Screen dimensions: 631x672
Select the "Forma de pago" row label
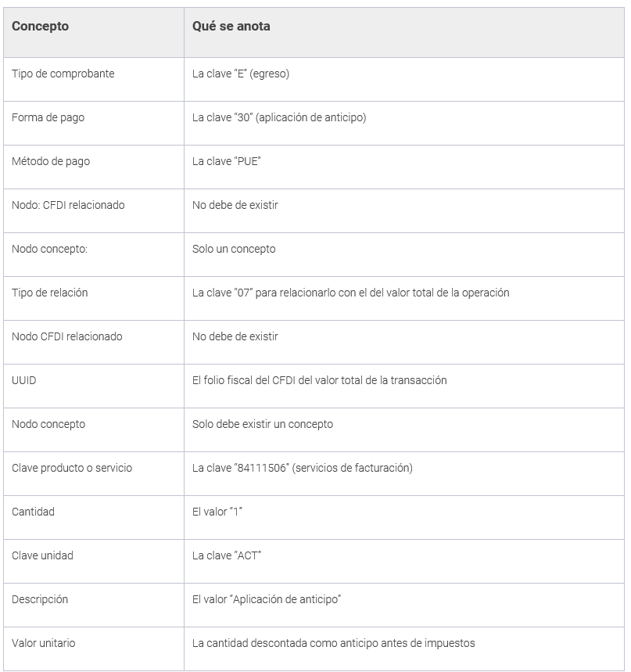48,117
